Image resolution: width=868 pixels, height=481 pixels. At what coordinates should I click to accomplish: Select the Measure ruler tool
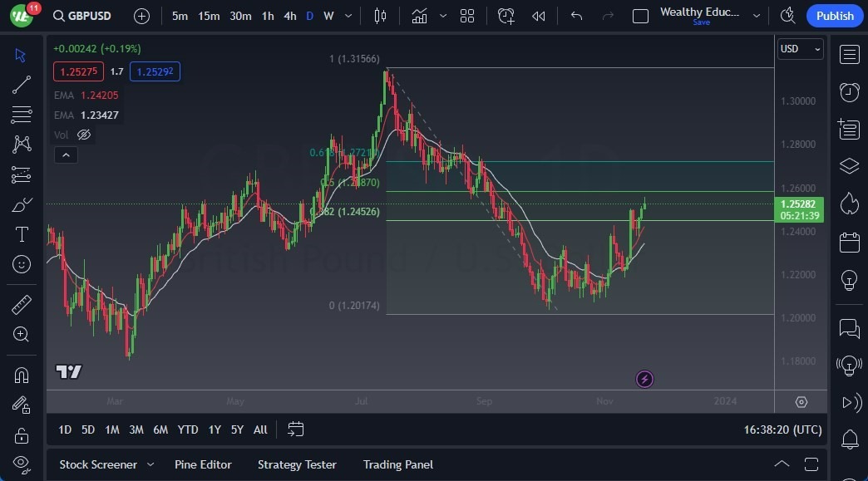point(22,304)
